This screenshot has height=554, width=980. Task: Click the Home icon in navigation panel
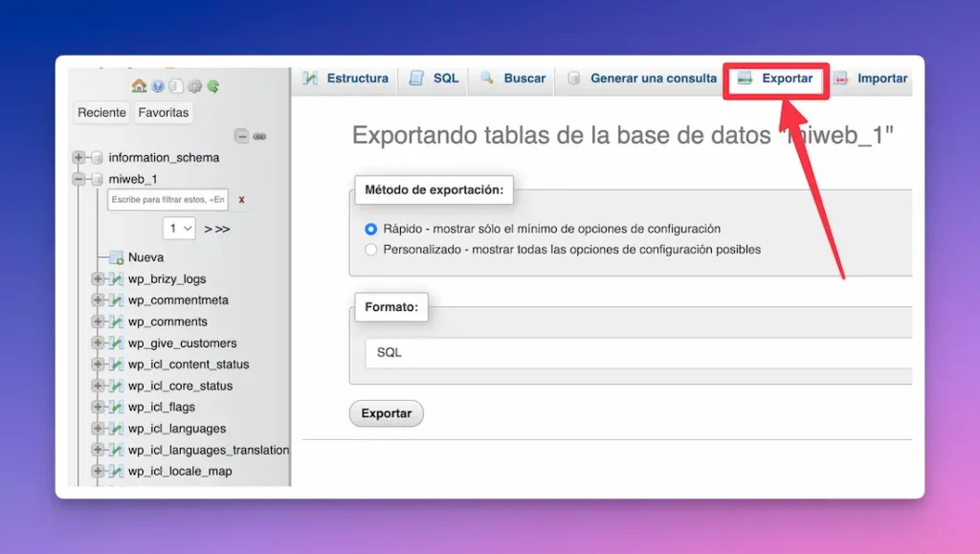pyautogui.click(x=139, y=85)
